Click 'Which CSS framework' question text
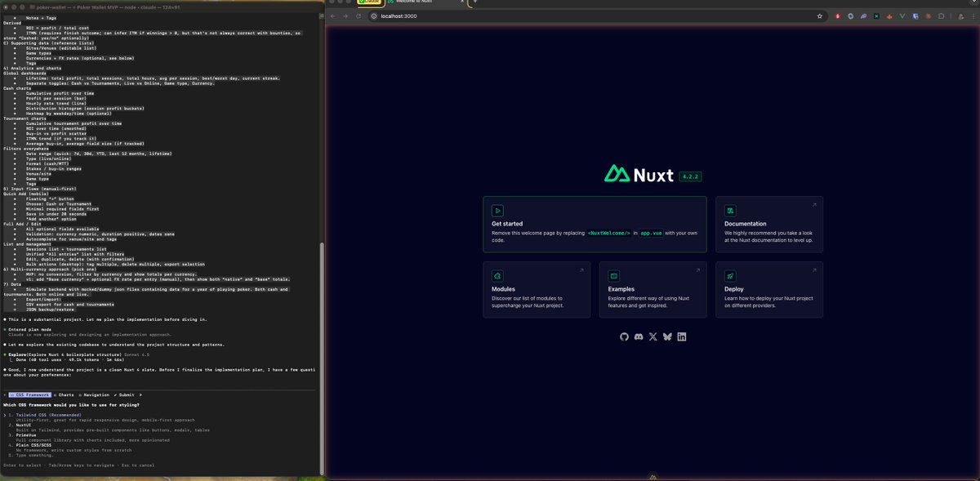The height and width of the screenshot is (481, 980). (71, 404)
